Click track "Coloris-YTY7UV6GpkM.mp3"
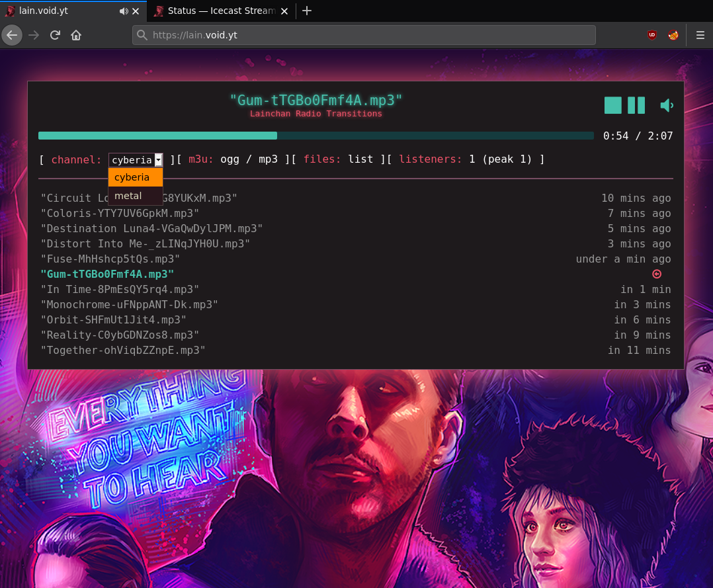 [120, 213]
